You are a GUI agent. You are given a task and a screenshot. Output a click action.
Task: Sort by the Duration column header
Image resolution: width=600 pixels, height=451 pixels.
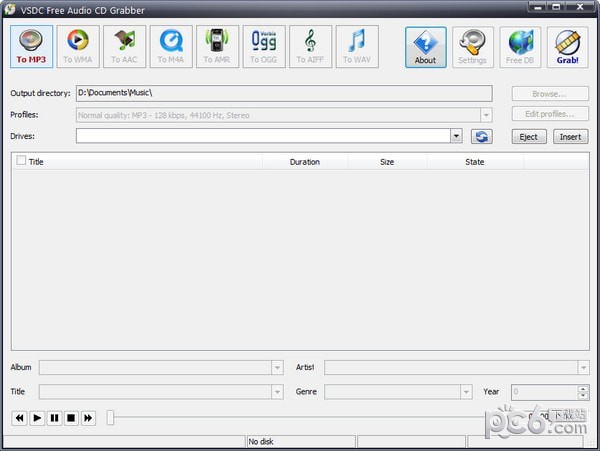305,162
